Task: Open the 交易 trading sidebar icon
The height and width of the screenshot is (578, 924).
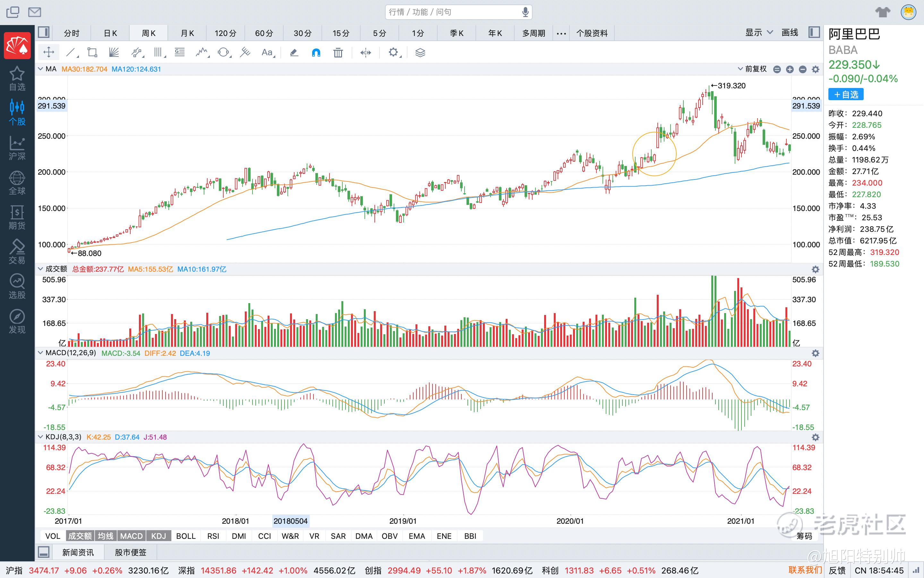Action: point(17,252)
